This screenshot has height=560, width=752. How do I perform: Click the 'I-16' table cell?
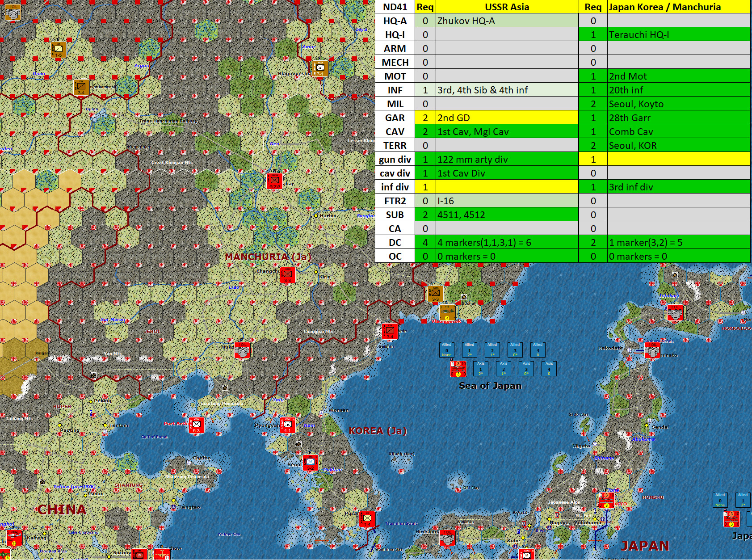507,201
